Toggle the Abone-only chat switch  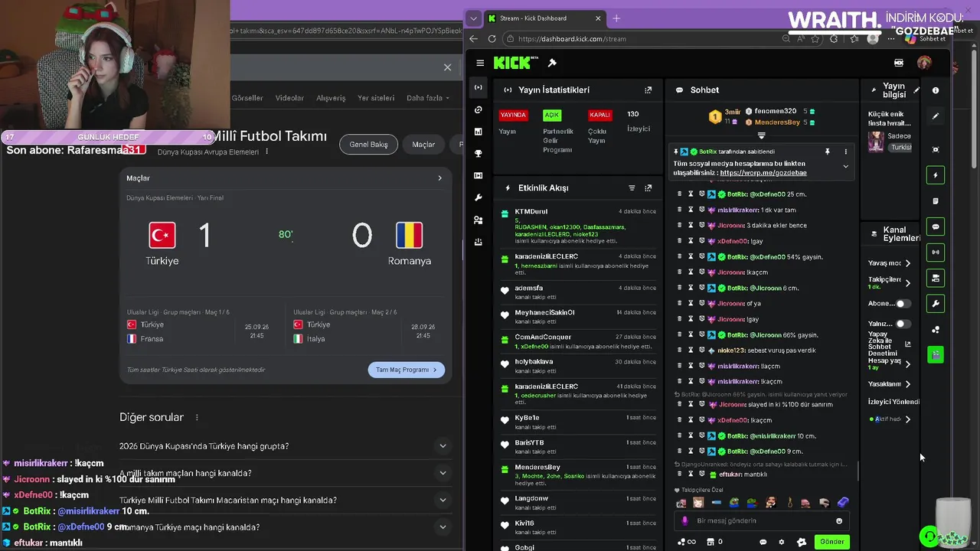903,304
